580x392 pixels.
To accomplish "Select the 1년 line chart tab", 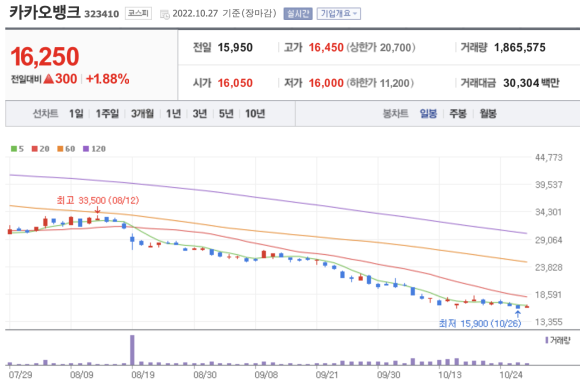I will point(173,114).
